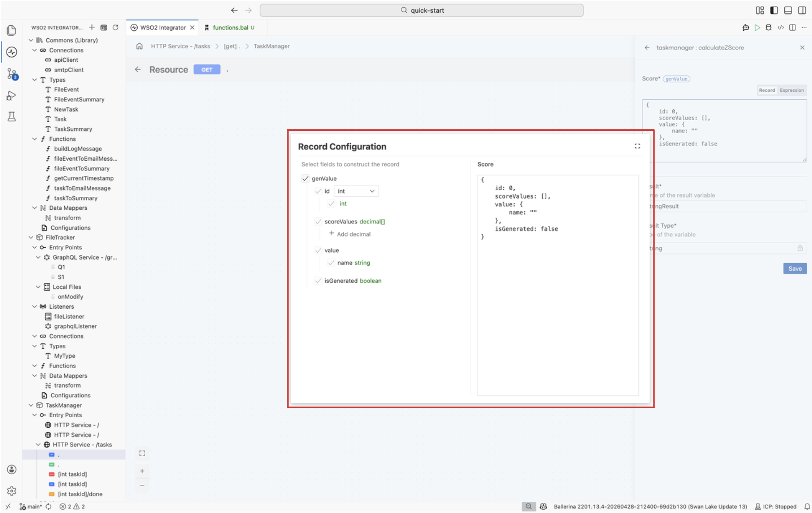Image resolution: width=812 pixels, height=513 pixels.
Task: Toggle the genValue checkbox
Action: 305,179
